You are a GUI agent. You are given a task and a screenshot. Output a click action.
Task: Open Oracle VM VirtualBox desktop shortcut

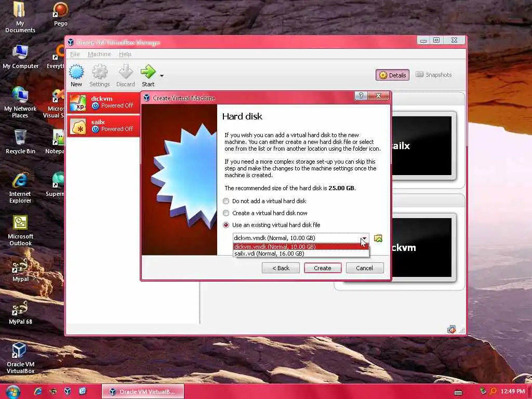[20, 358]
